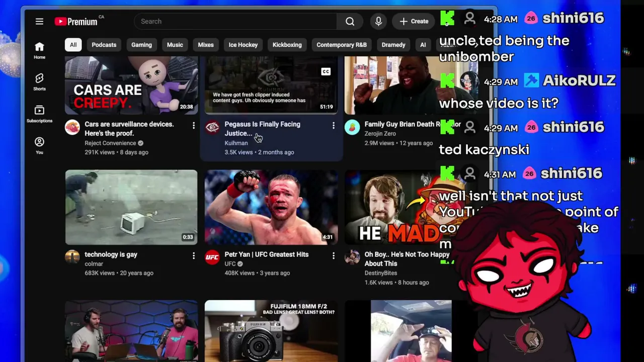Open the UFC channel avatar

(x=212, y=257)
